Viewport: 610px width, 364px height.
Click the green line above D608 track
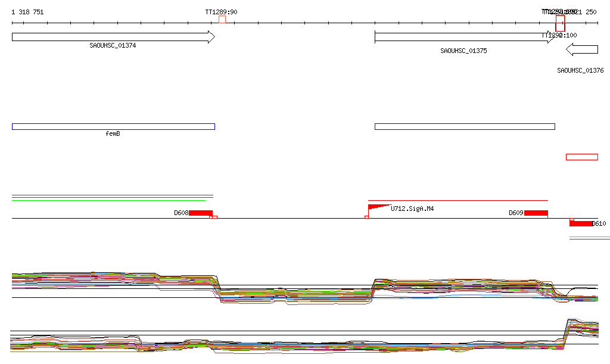(x=108, y=200)
